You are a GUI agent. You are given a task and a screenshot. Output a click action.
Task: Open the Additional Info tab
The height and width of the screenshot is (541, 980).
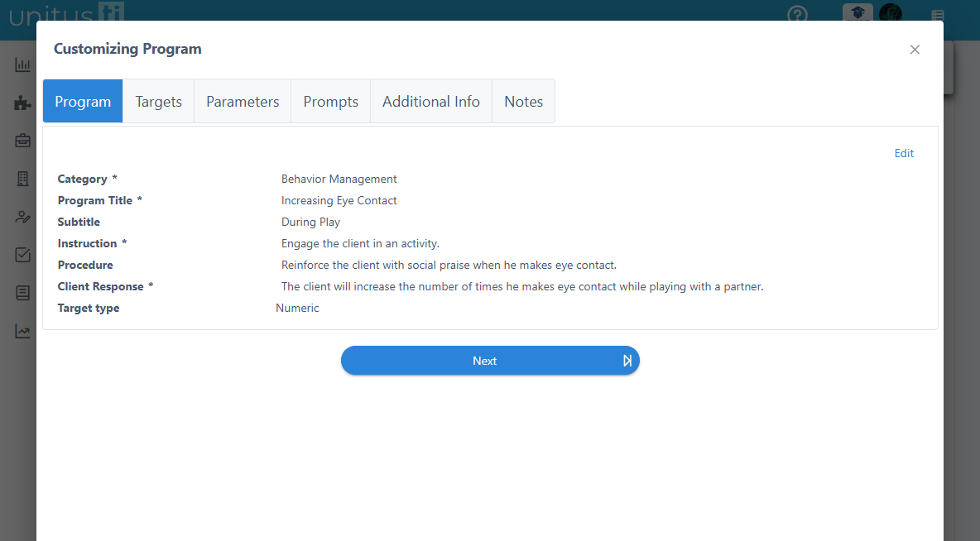(x=431, y=101)
